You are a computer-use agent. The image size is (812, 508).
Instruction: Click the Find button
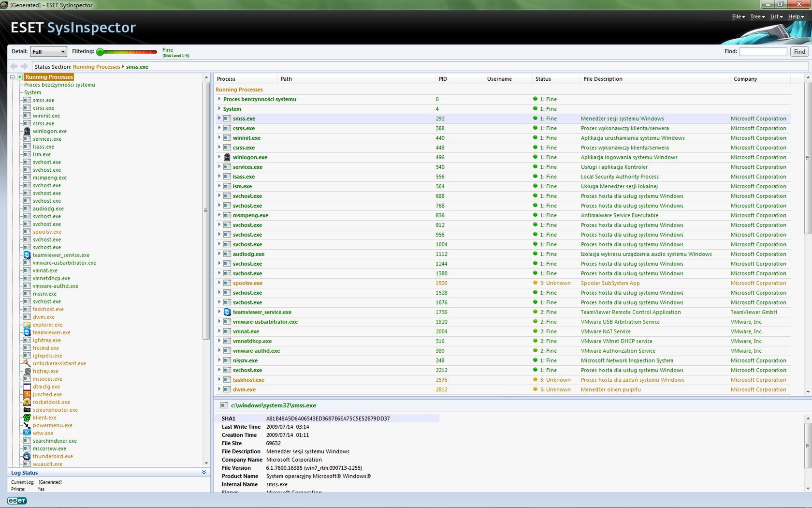click(x=799, y=52)
